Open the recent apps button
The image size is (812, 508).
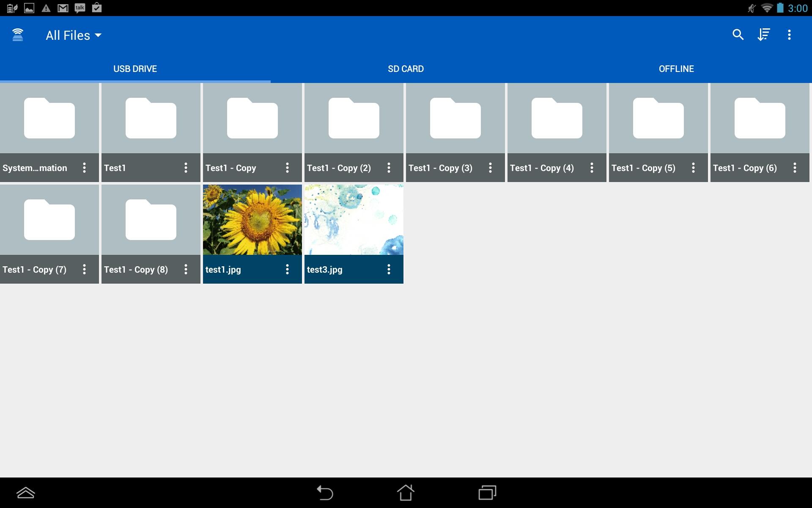(487, 493)
